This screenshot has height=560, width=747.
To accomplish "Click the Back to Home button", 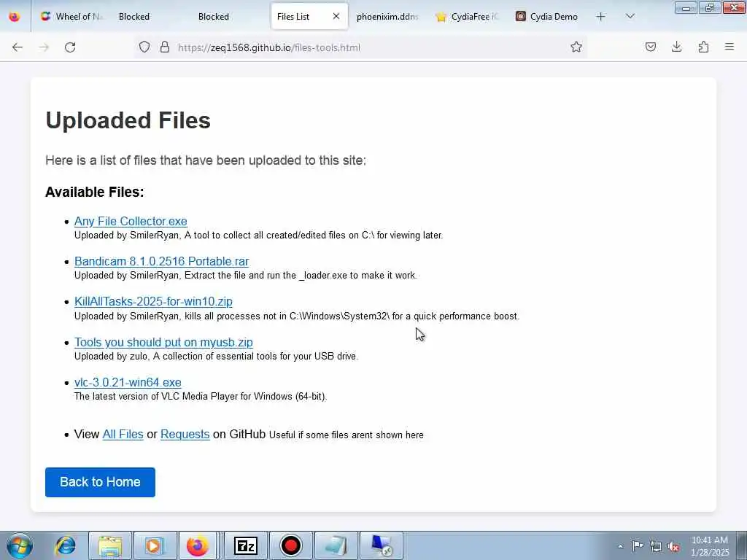I will [x=100, y=482].
